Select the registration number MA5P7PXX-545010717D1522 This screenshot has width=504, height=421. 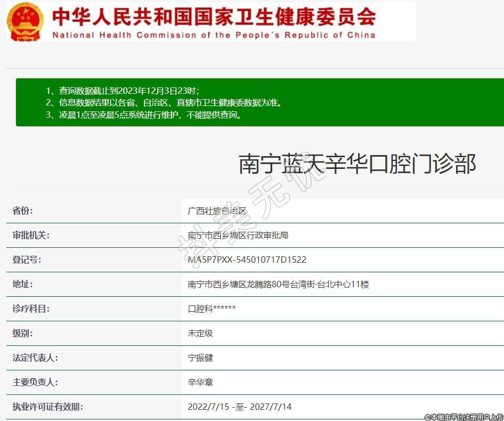click(247, 260)
